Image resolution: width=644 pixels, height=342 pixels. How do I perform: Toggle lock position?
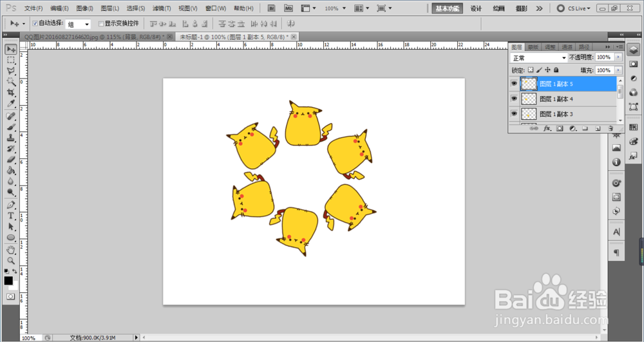547,70
